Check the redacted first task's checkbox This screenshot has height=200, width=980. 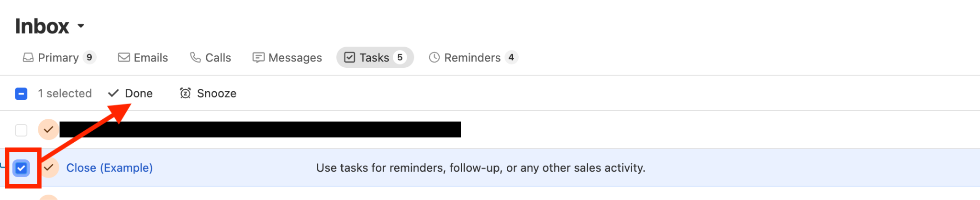click(x=21, y=130)
